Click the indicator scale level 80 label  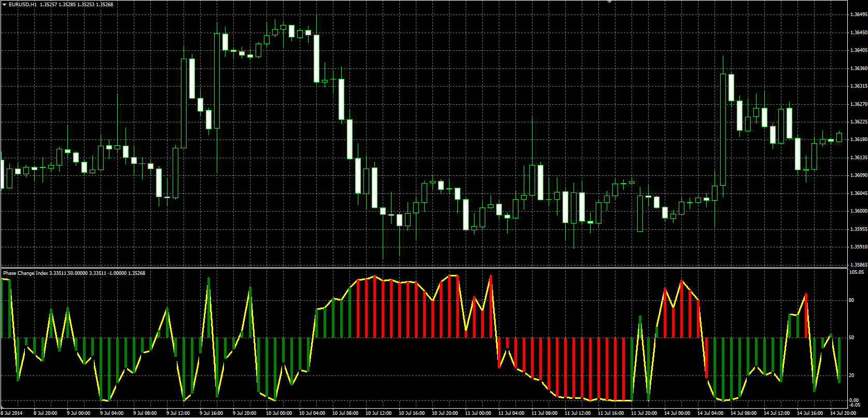853,300
